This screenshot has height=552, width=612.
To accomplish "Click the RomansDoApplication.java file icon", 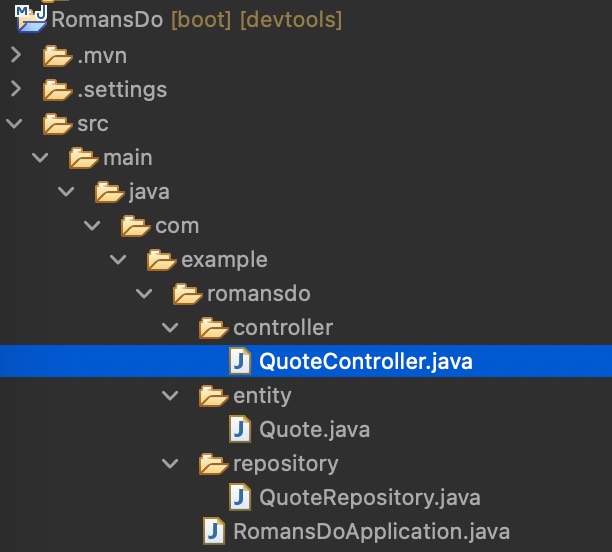I will [214, 530].
